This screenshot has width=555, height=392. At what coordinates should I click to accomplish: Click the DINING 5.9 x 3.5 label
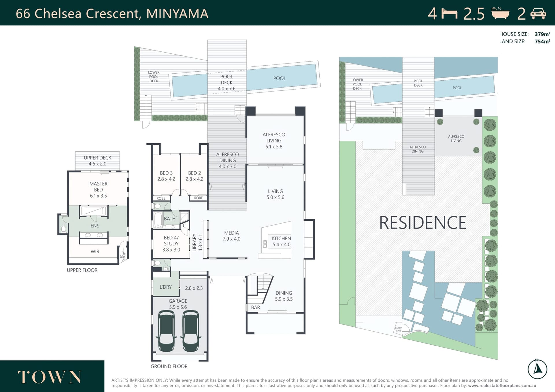[x=284, y=296]
